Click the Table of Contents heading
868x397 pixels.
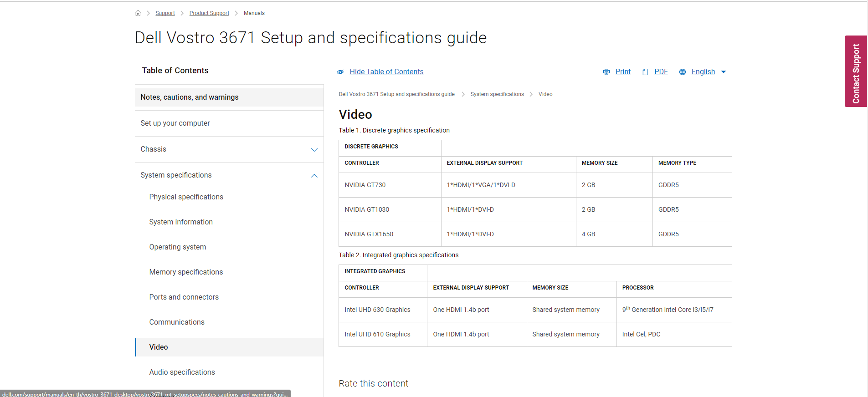click(x=175, y=71)
